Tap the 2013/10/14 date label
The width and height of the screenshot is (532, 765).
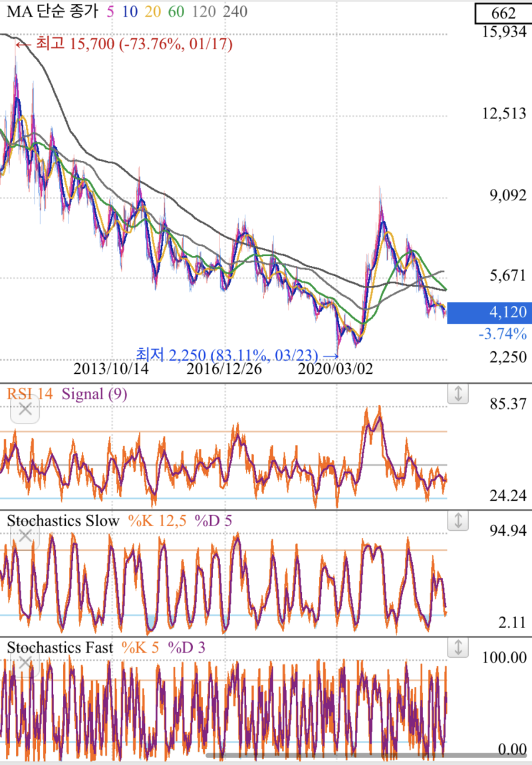[111, 369]
